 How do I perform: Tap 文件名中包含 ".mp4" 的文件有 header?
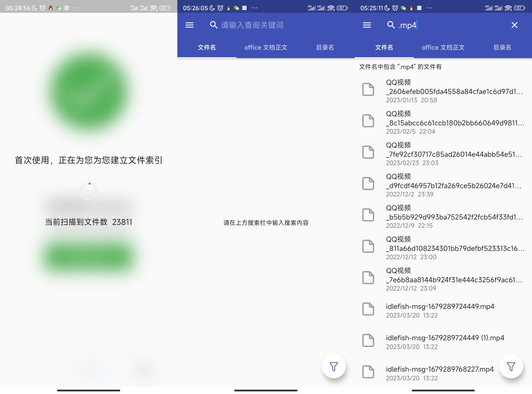point(400,67)
